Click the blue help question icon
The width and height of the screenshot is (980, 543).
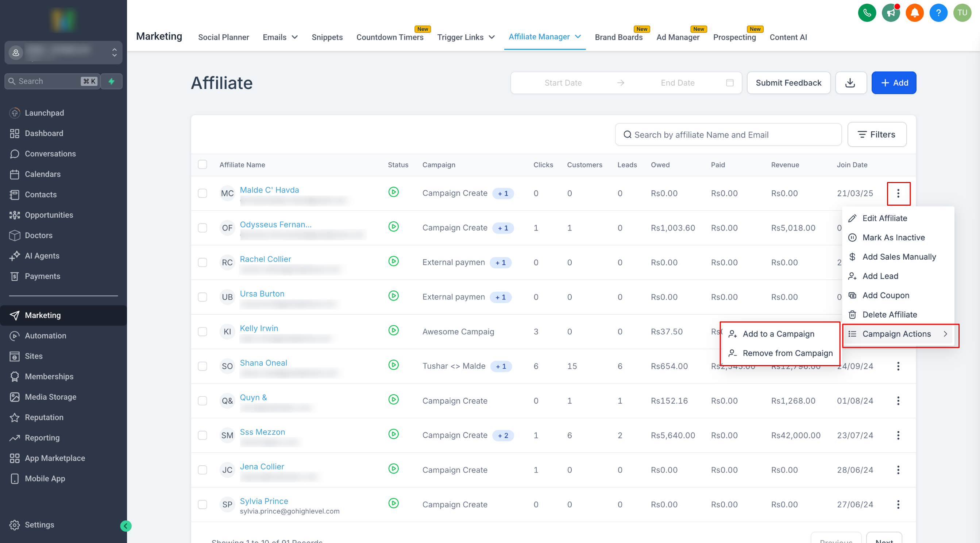coord(938,13)
